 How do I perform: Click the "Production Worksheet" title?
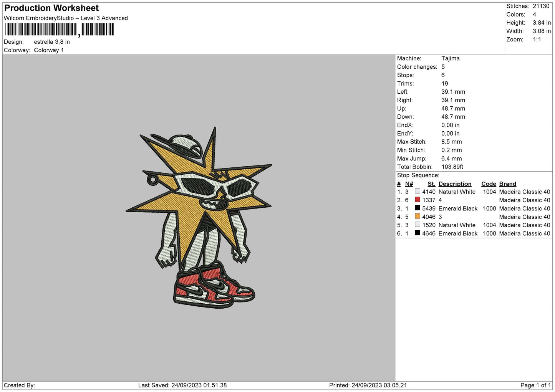51,8
